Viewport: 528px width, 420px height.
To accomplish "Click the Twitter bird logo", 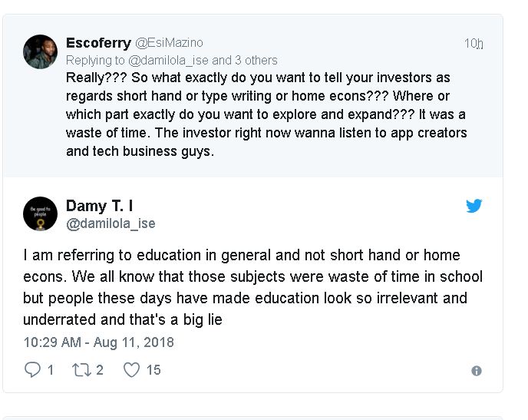I will (474, 206).
